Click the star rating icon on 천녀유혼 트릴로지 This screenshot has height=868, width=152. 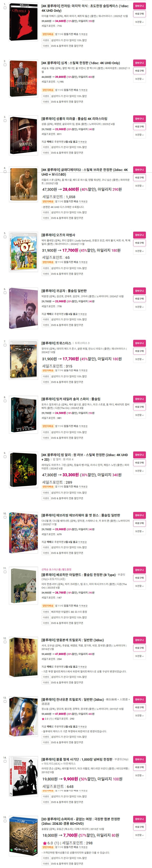click(x=43, y=719)
